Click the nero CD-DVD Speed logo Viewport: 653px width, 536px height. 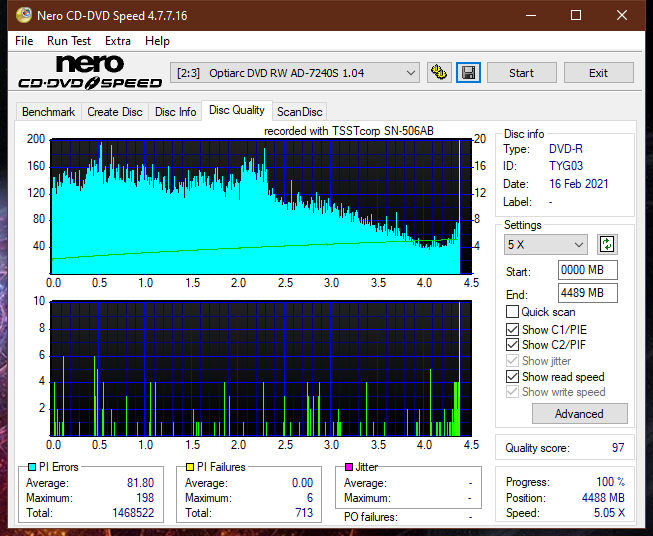tap(90, 72)
